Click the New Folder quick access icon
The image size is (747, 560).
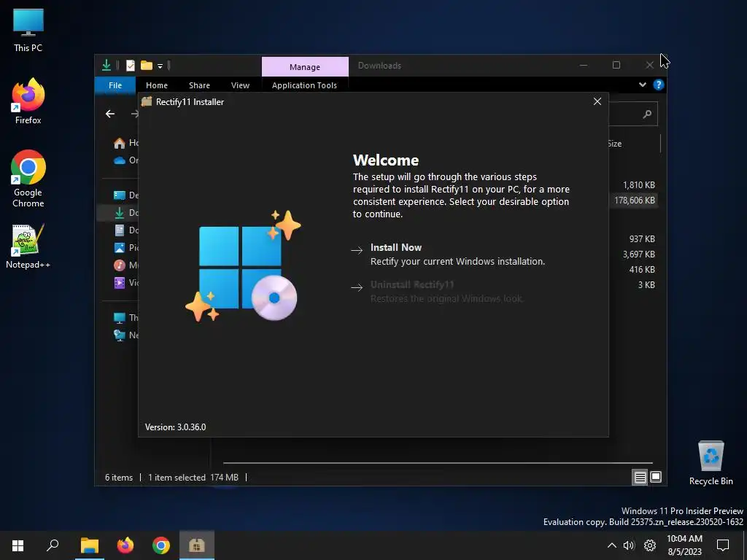tap(146, 65)
